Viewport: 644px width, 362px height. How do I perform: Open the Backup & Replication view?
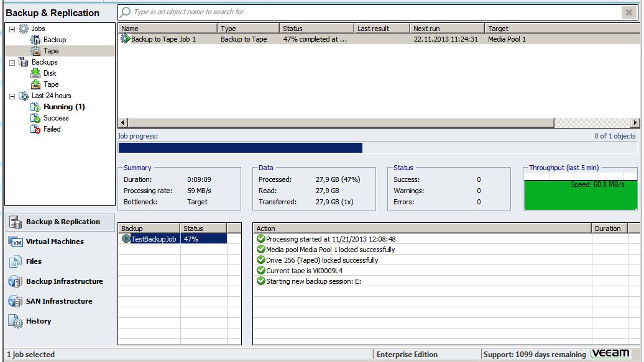60,222
